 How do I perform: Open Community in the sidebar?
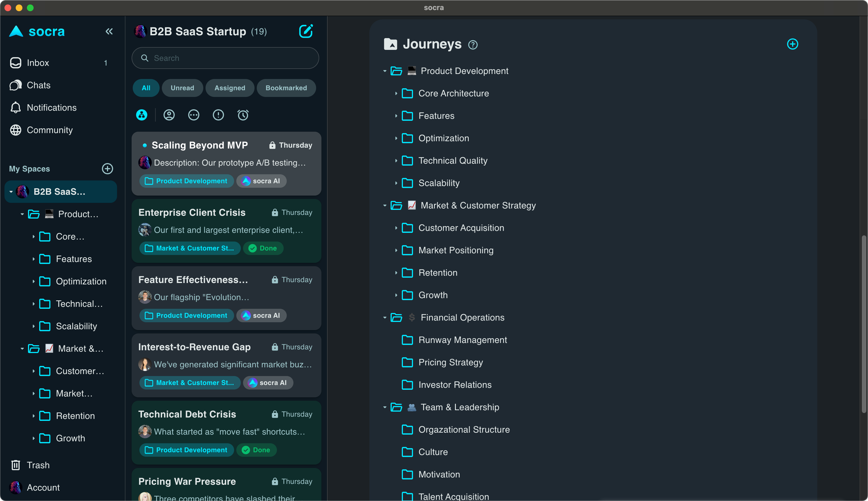(50, 130)
